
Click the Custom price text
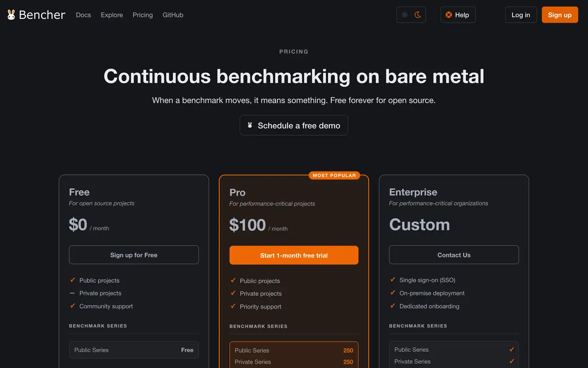point(419,224)
